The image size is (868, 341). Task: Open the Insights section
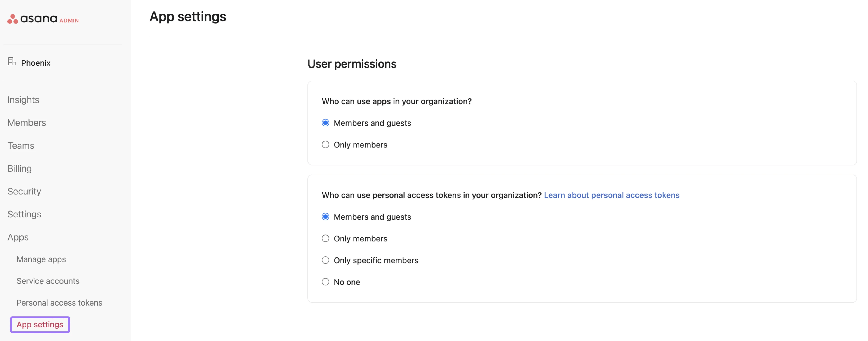[23, 100]
